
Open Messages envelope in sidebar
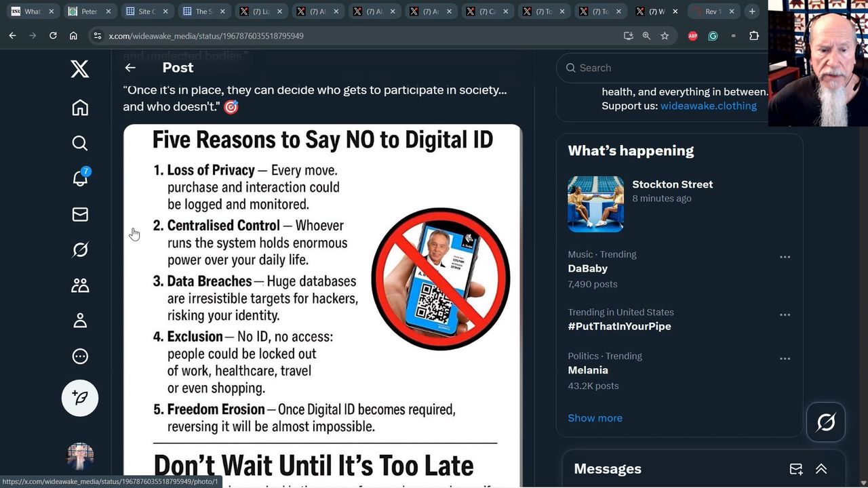coord(80,214)
